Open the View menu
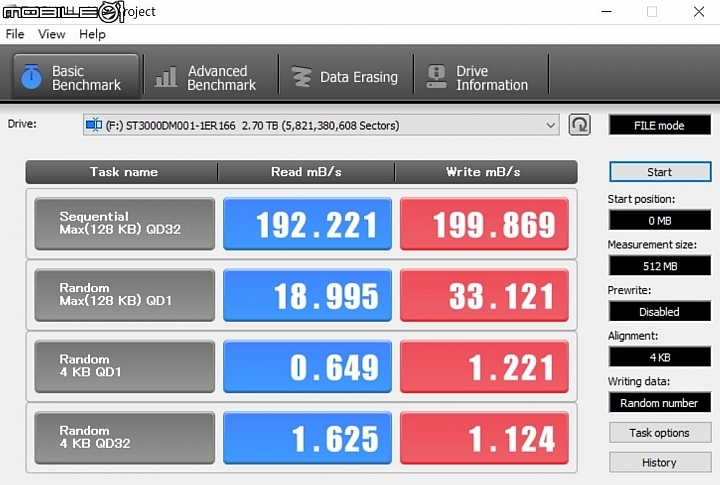The width and height of the screenshot is (720, 485). [x=51, y=34]
